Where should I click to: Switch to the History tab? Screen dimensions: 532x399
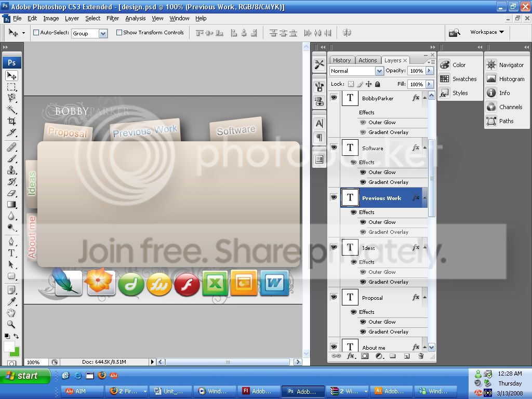click(342, 60)
